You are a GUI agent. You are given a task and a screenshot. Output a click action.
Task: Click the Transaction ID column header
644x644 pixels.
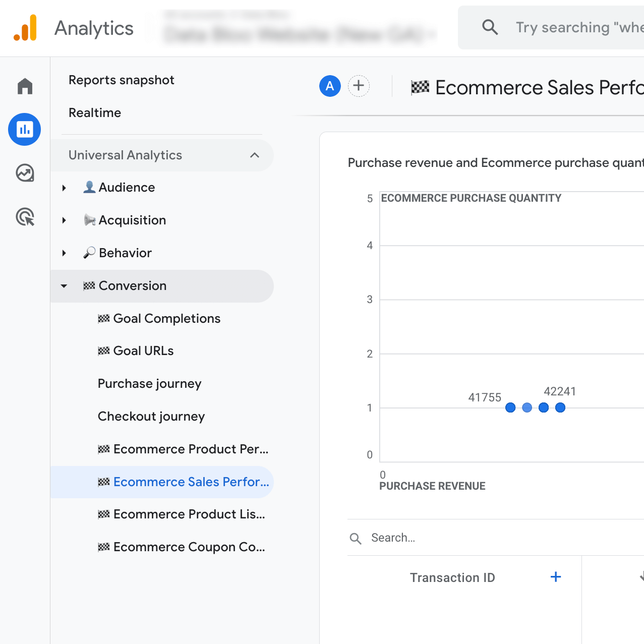[452, 577]
